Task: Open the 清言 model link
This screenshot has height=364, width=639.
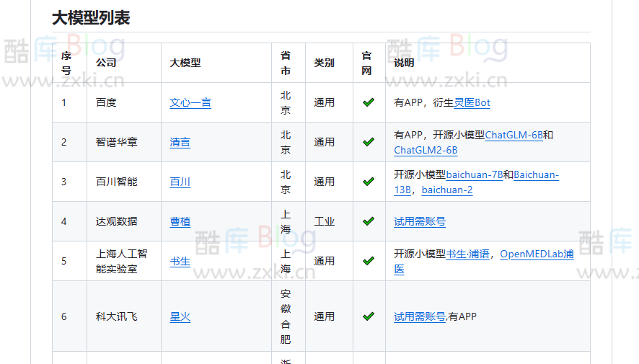Action: pyautogui.click(x=180, y=142)
